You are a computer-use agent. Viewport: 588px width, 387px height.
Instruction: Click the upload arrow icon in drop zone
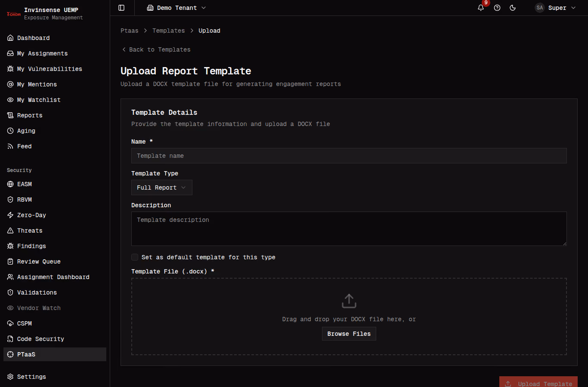coord(349,301)
